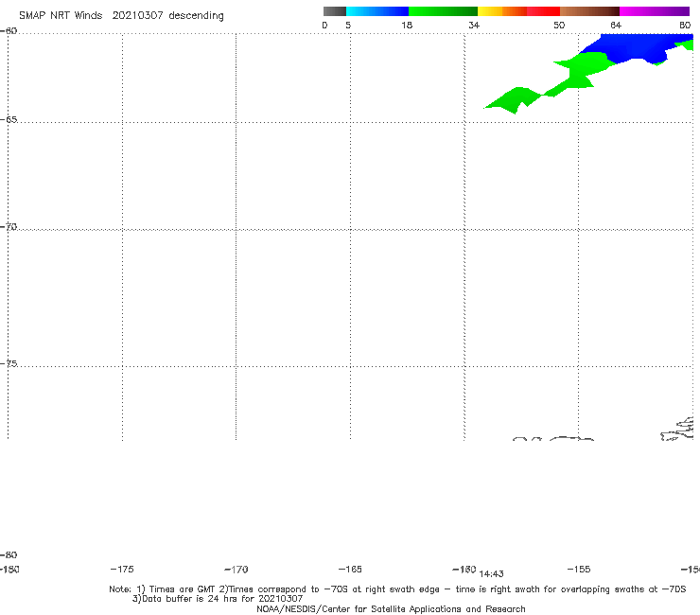
Task: Click the brown 50-64 segment of the color bar
Action: pyautogui.click(x=589, y=11)
